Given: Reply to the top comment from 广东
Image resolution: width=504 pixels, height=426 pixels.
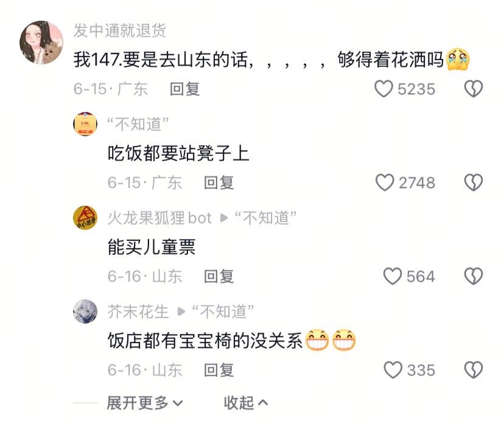Looking at the screenshot, I should pos(185,89).
